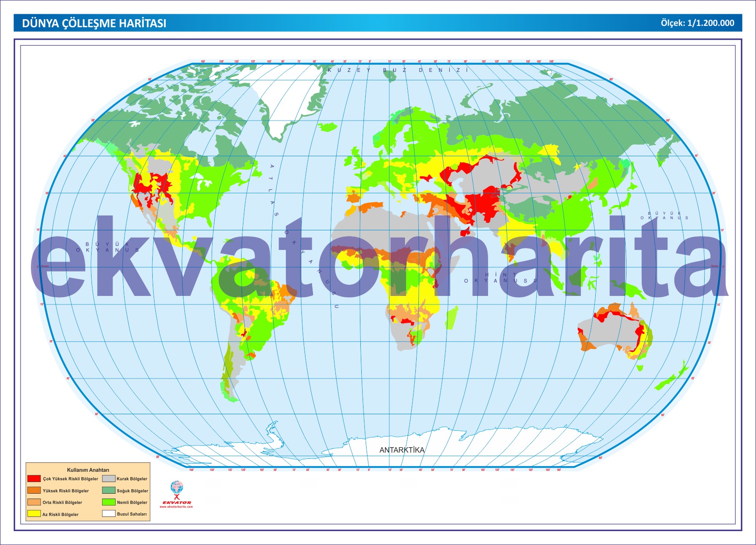Click the 'Çok Yüksek Riskli Bölgeler' legend label

coord(71,479)
